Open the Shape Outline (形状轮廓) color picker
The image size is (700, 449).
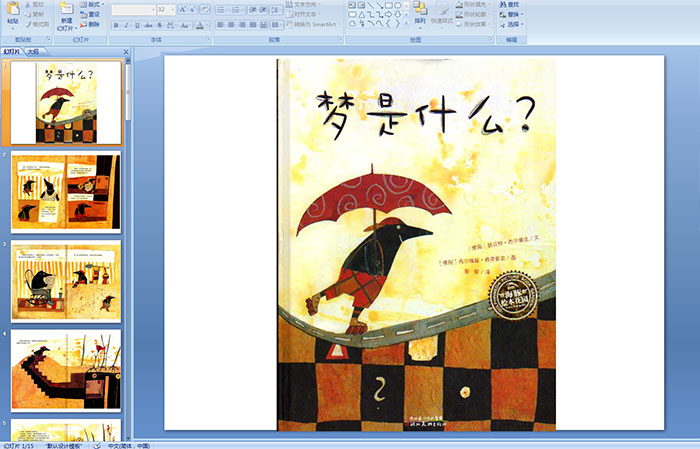(x=473, y=14)
